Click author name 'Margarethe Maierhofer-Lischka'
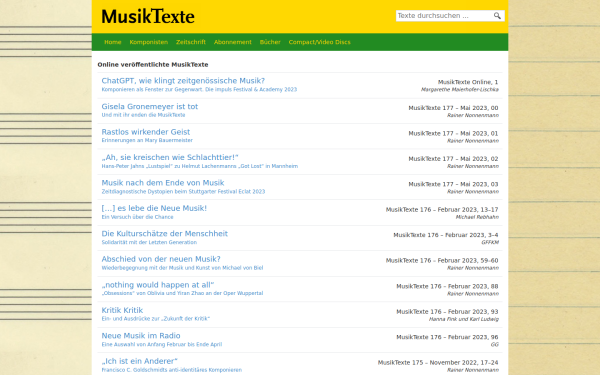This screenshot has width=600, height=375. tap(460, 90)
